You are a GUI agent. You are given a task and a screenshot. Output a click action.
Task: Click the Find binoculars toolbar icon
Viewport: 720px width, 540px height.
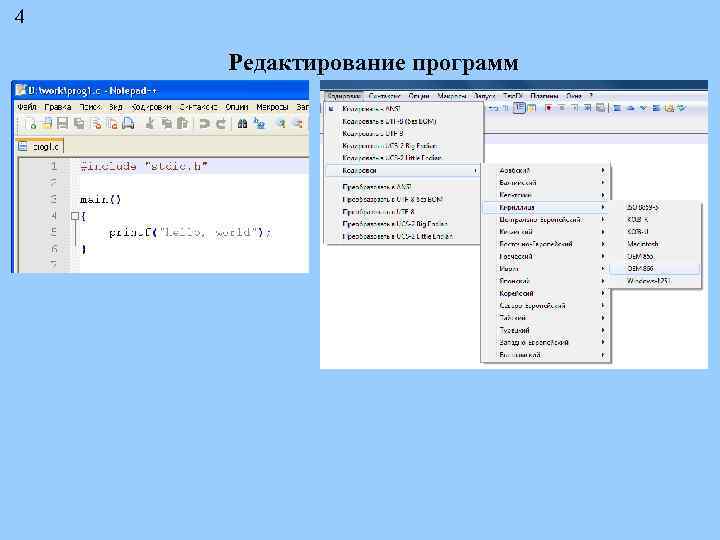pyautogui.click(x=242, y=123)
